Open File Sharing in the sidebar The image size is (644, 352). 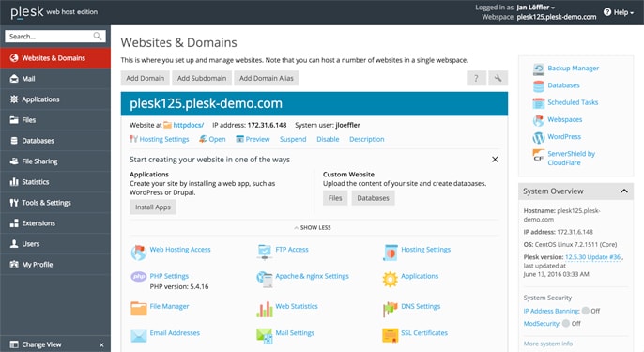coord(55,161)
